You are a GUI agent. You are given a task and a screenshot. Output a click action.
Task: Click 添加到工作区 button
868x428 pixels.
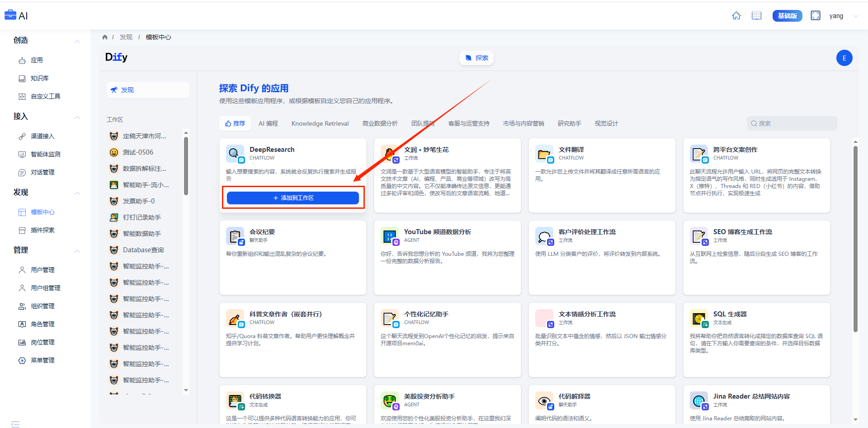293,198
